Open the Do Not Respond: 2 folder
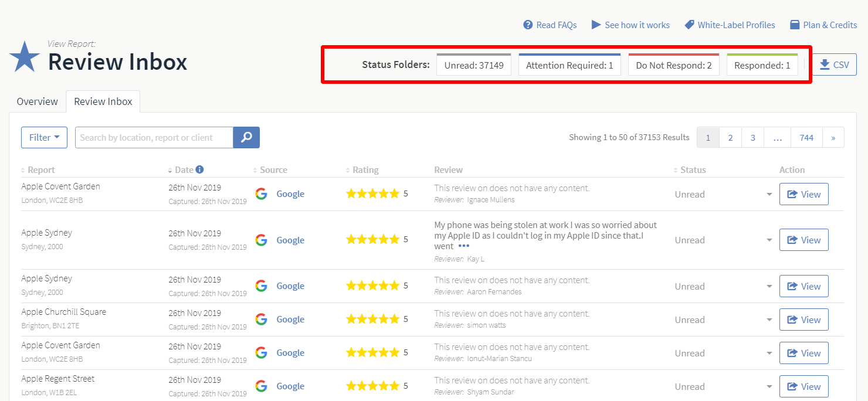This screenshot has height=401, width=868. click(673, 64)
